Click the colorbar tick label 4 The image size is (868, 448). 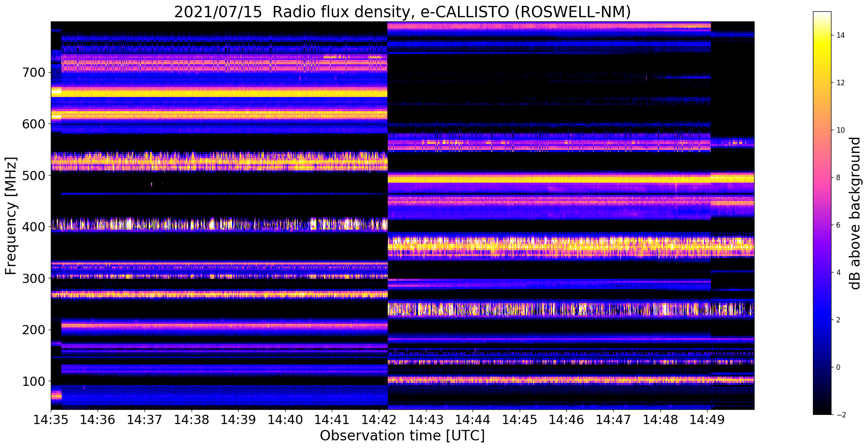[x=839, y=272]
